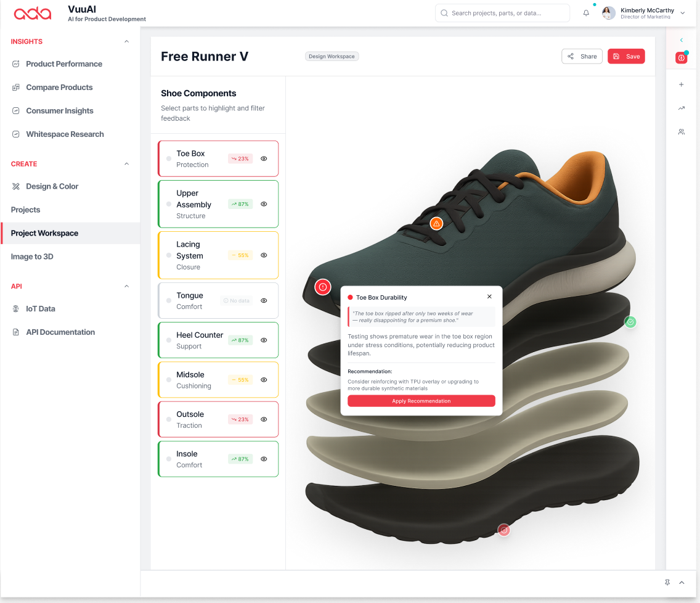Open the Kimberly McCarthy user dropdown

[682, 13]
